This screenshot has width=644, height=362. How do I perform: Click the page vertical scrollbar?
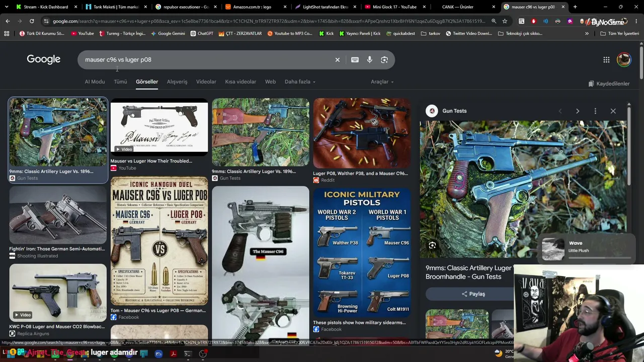click(x=641, y=63)
